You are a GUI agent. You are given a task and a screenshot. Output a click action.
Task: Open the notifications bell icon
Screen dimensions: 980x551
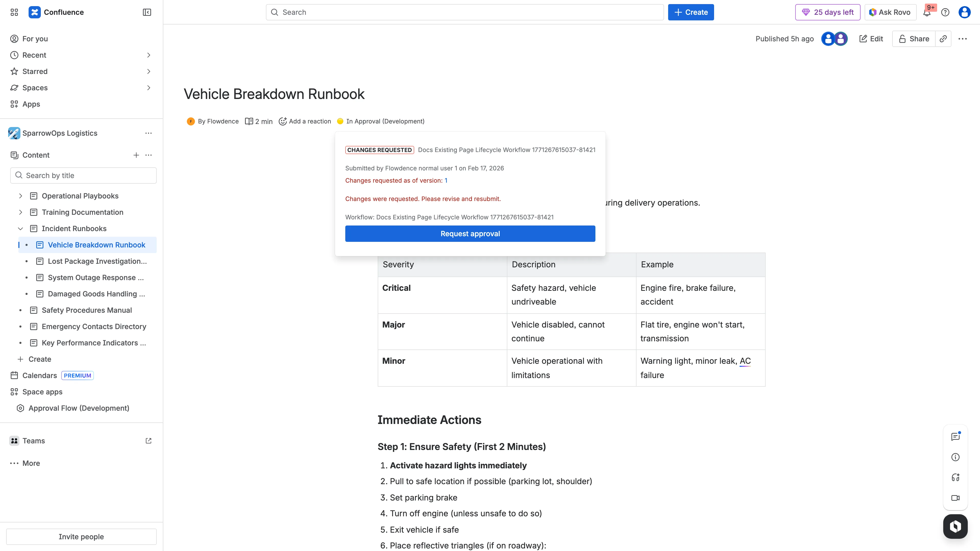pos(927,12)
